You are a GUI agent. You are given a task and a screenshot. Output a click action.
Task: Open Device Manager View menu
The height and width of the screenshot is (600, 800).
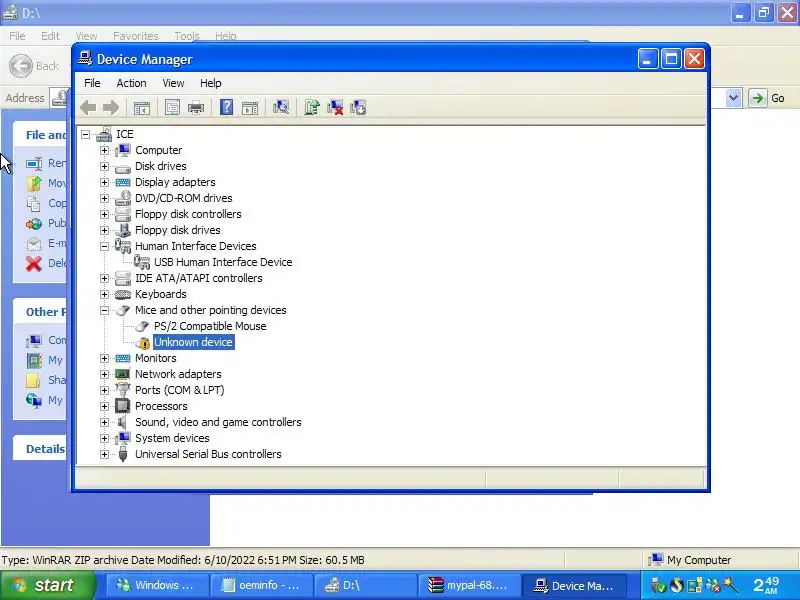pos(173,83)
